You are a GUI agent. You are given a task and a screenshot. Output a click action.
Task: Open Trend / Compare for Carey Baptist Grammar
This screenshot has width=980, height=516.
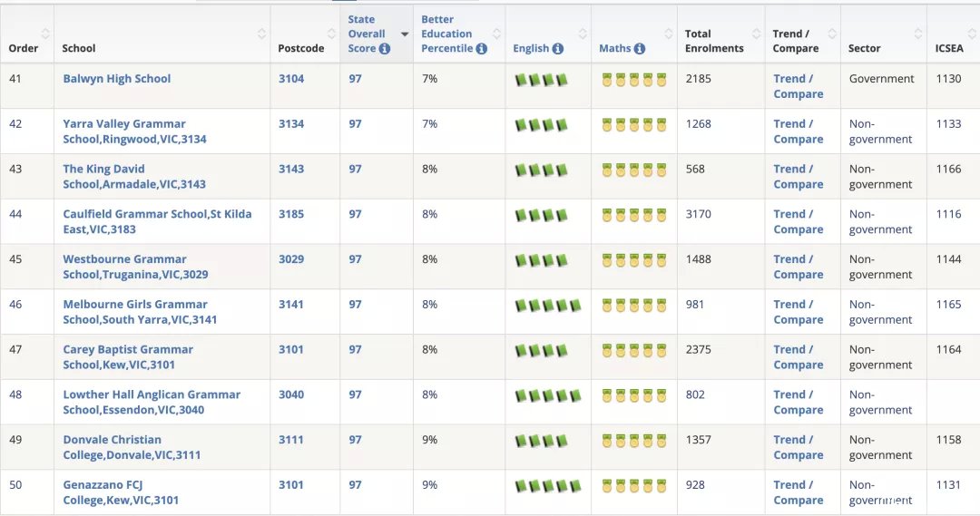point(799,356)
